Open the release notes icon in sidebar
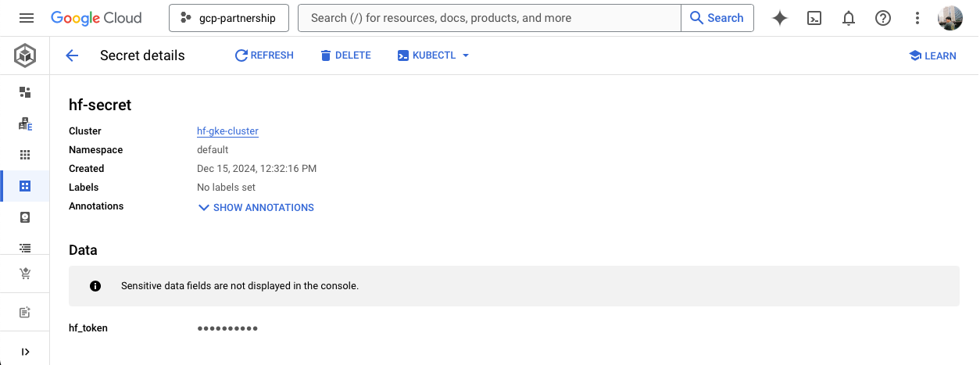The image size is (980, 365). coord(25,312)
